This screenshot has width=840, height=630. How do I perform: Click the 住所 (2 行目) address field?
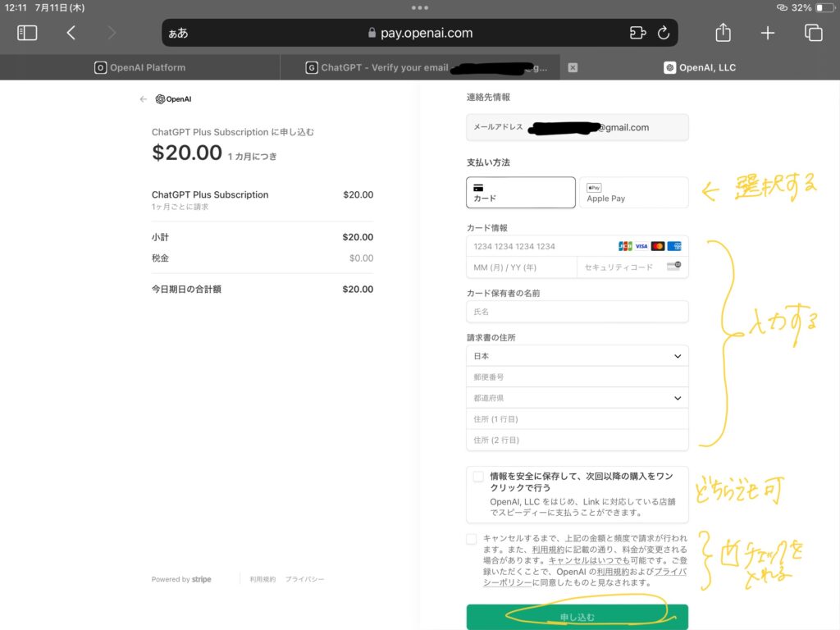pos(577,440)
